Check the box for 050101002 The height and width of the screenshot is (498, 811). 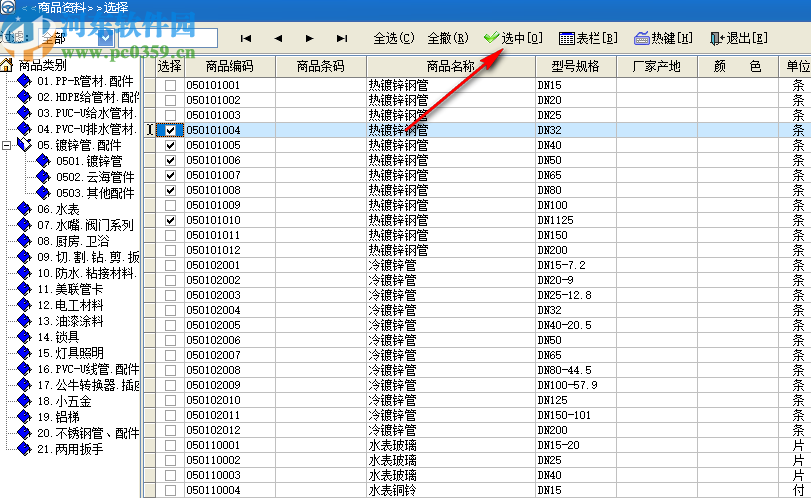click(170, 100)
